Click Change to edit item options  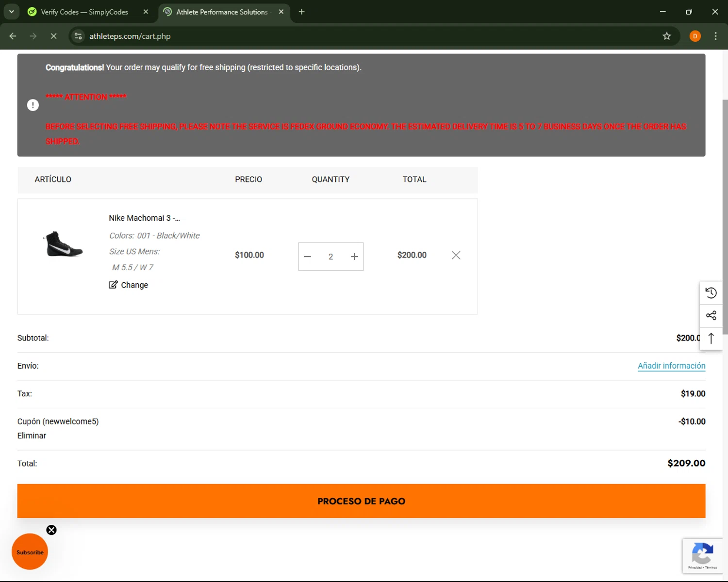click(x=134, y=285)
